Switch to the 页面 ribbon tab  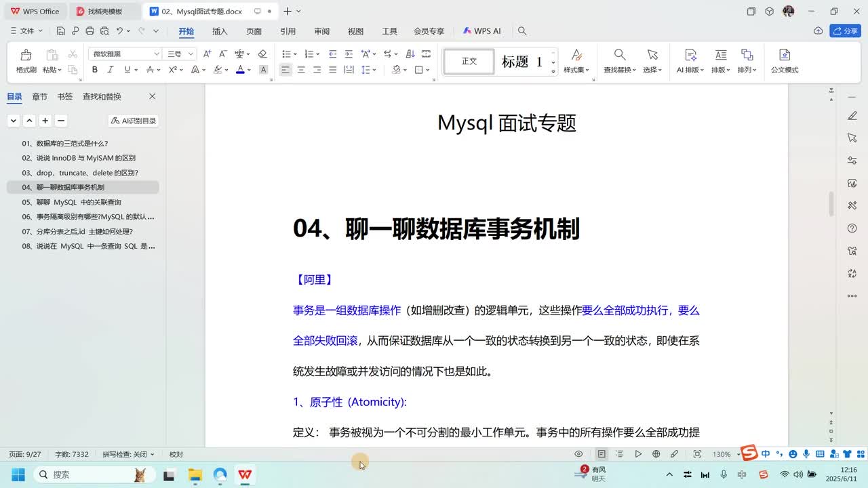point(254,31)
